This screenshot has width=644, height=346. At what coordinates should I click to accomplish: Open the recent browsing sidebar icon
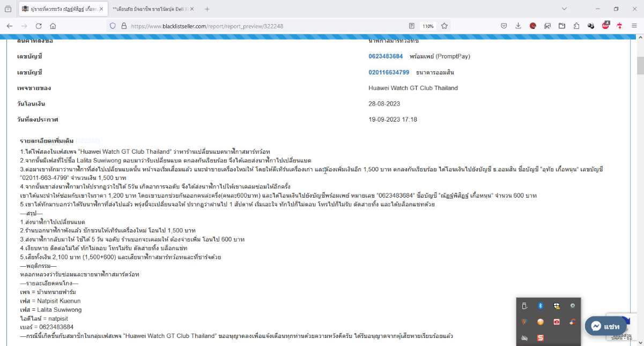[8, 9]
